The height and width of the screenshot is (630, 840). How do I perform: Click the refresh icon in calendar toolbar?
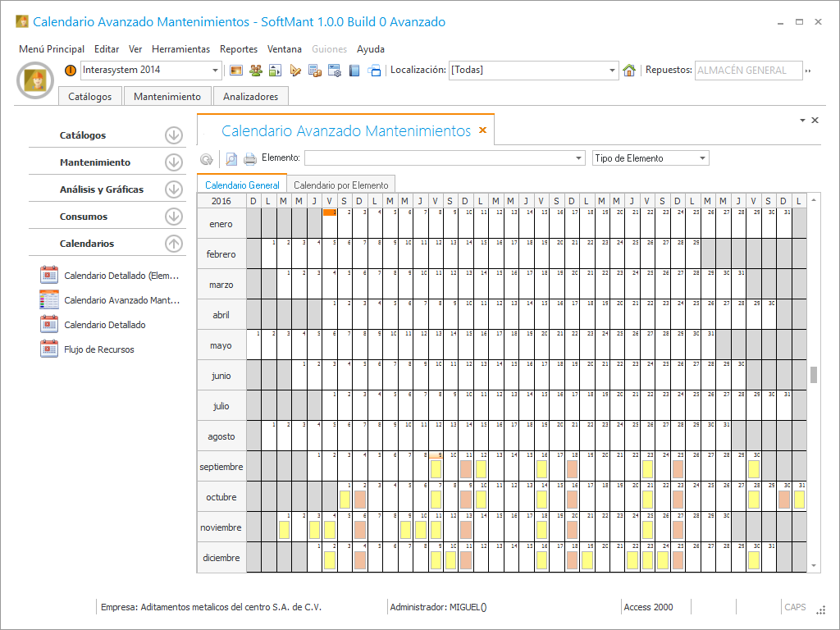[x=207, y=159]
